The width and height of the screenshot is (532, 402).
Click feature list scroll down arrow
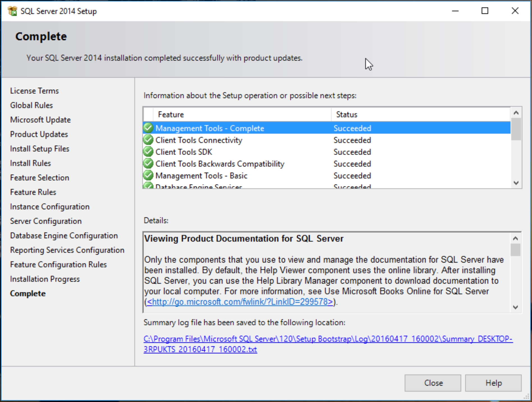coord(516,183)
